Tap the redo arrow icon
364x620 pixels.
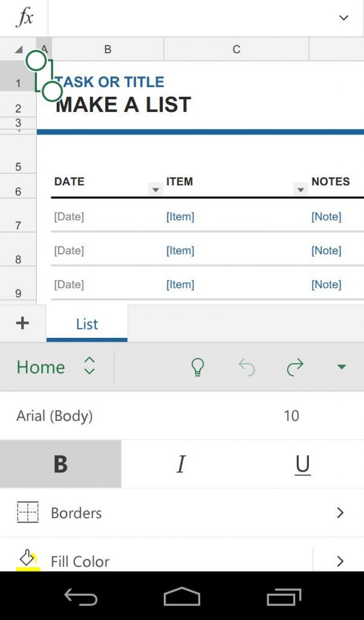[295, 367]
